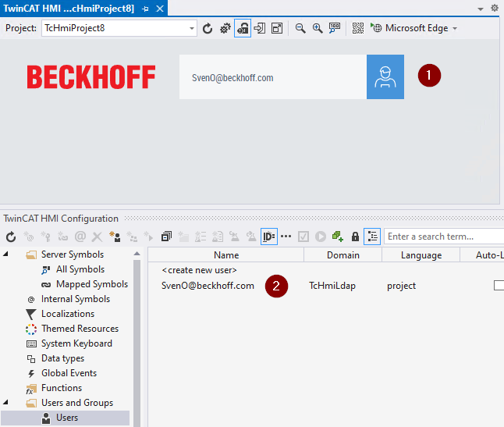
Task: Select the SvenO@beckhoff.com field in the HMI view
Action: (273, 77)
